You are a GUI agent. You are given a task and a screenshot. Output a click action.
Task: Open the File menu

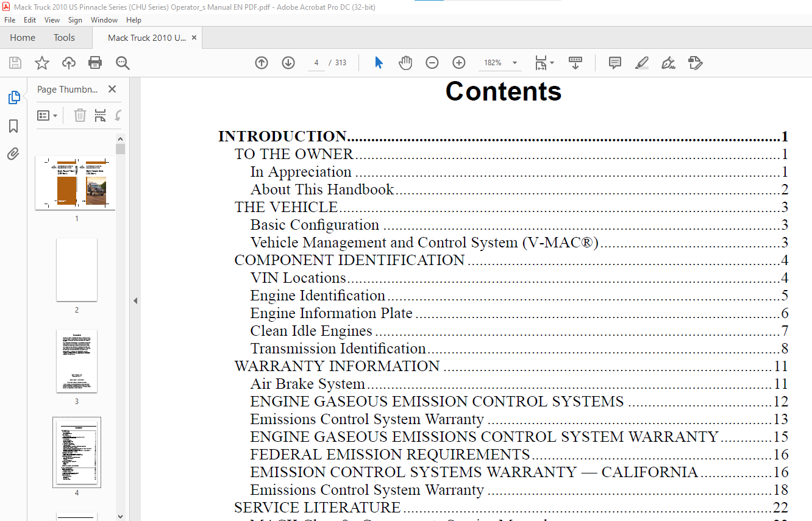pos(10,20)
